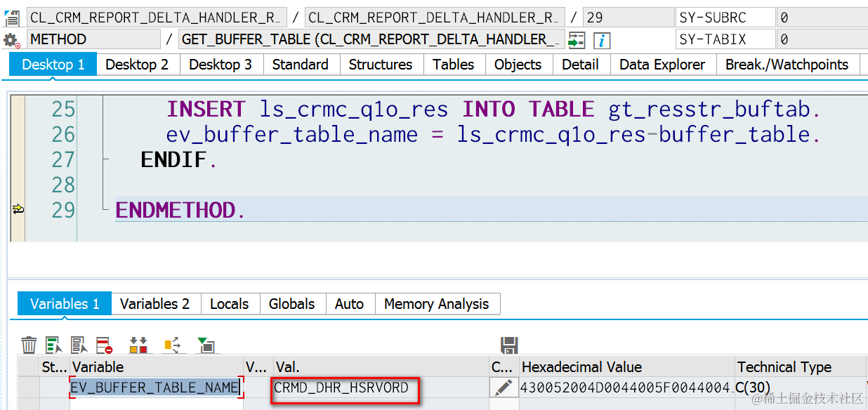Click the GET_BUFFER_TABLE method name field
The image size is (868, 410).
(x=371, y=39)
